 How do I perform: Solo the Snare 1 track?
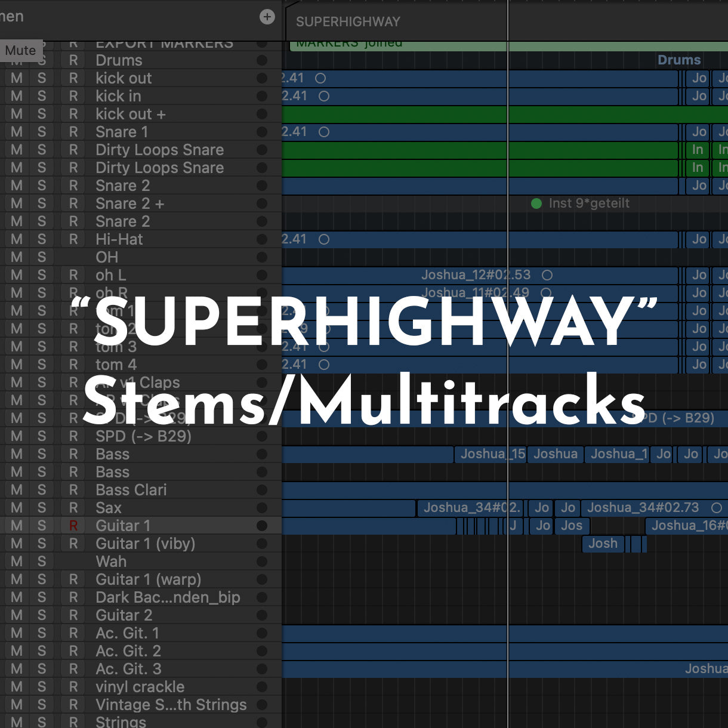click(41, 132)
